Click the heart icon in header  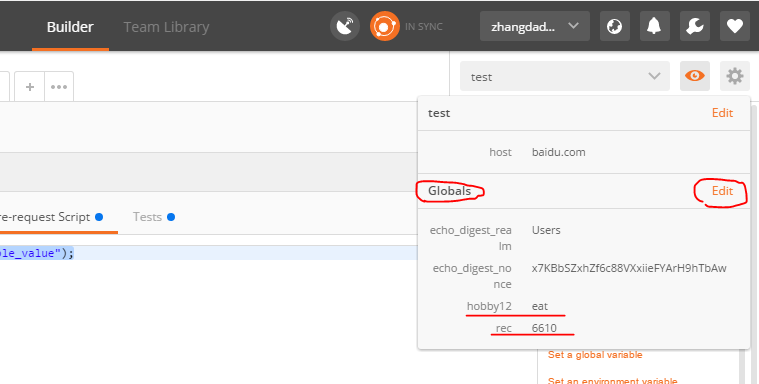(x=735, y=26)
